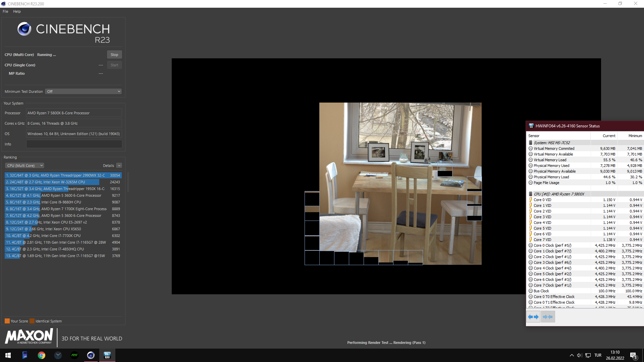Open Cinebench icon in the taskbar
Screen dimensions: 644x362
pyautogui.click(x=91, y=355)
